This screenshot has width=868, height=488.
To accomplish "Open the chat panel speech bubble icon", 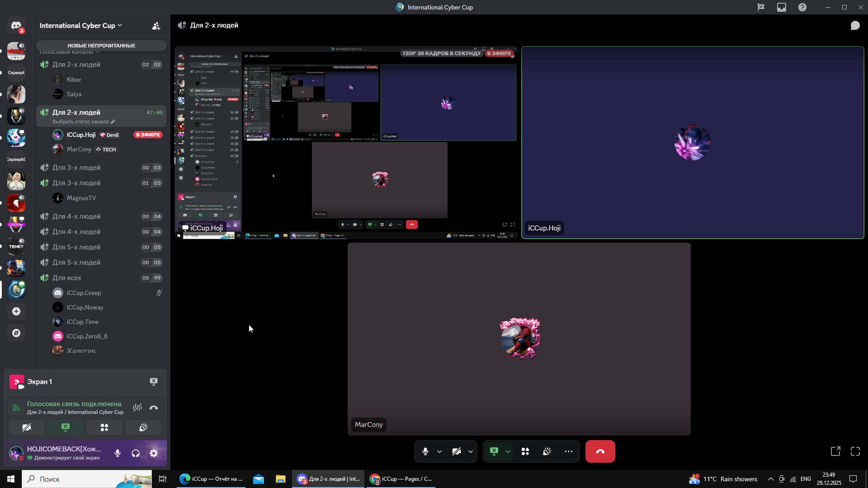I will 855,25.
